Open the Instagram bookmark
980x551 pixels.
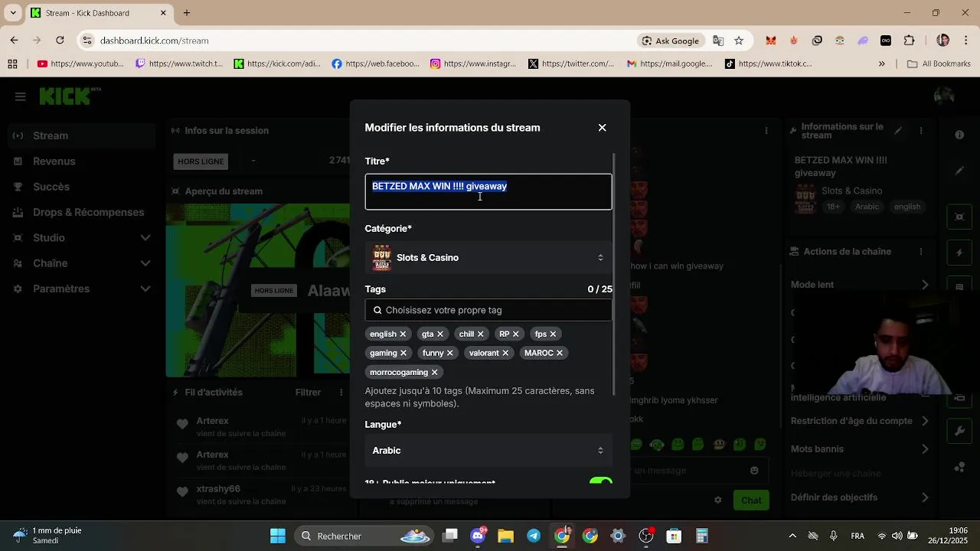pyautogui.click(x=473, y=64)
